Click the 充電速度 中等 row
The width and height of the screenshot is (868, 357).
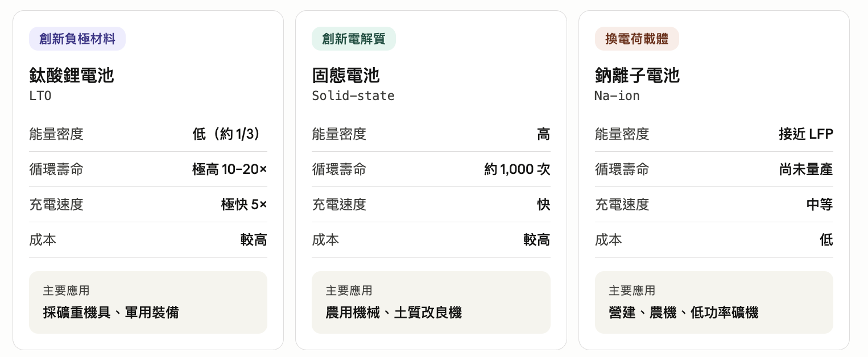pos(714,205)
